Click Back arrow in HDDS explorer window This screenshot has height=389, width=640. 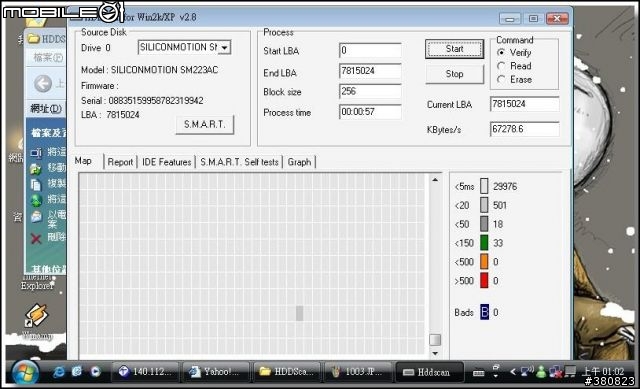(43, 83)
